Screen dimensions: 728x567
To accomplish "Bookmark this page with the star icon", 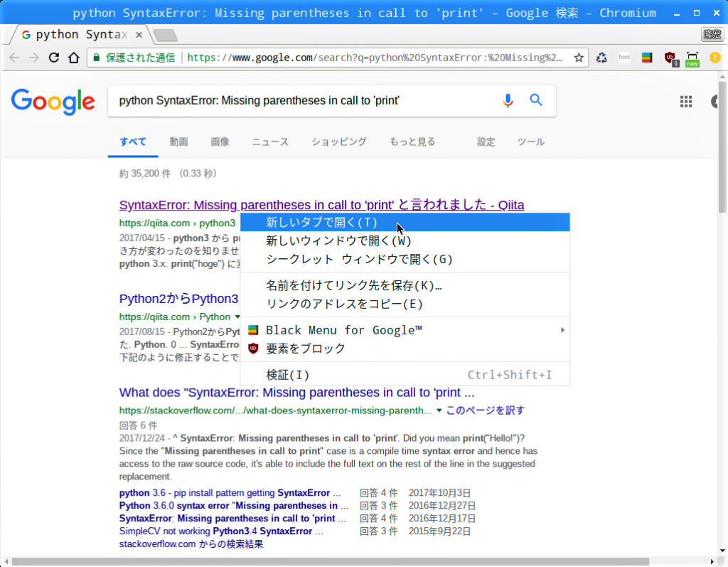I will click(x=579, y=58).
